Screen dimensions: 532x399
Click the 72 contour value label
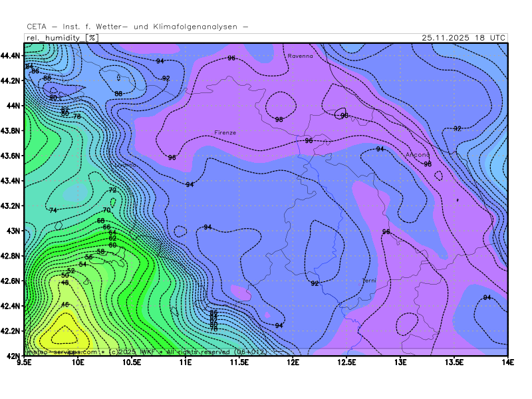[x=112, y=190]
